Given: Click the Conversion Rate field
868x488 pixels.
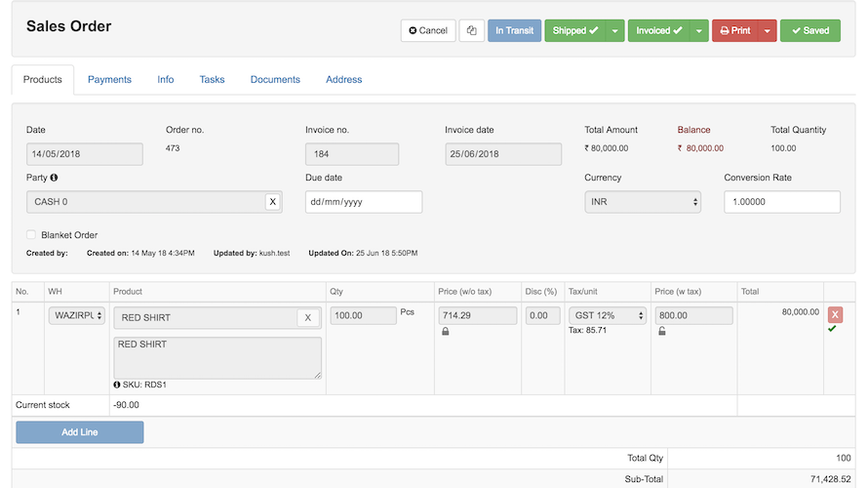Looking at the screenshot, I should (x=782, y=202).
